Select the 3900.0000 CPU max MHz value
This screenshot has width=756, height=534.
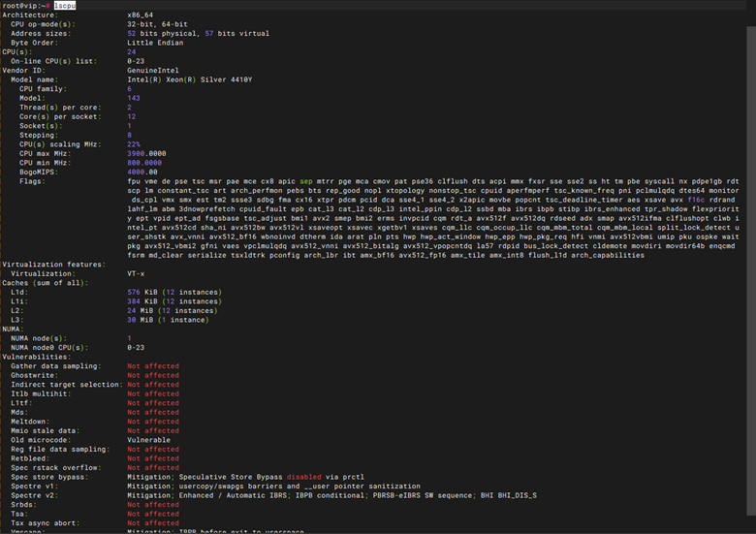click(146, 153)
